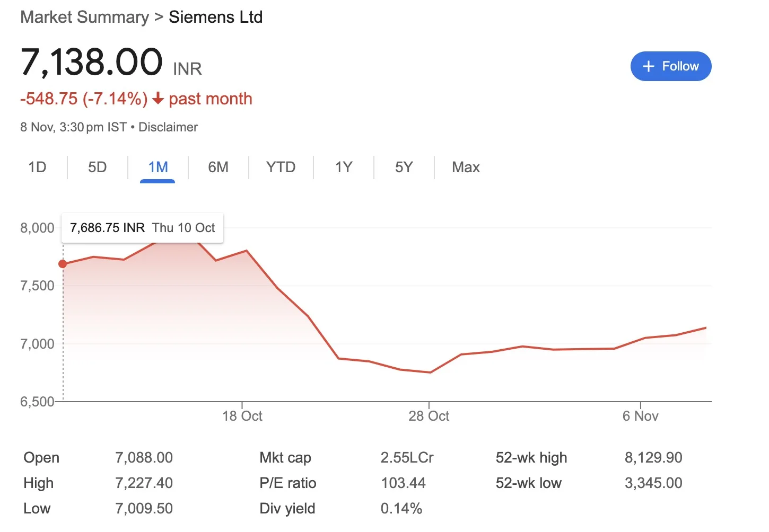The width and height of the screenshot is (769, 532).
Task: Click the plus icon inside Follow button
Action: 648,66
